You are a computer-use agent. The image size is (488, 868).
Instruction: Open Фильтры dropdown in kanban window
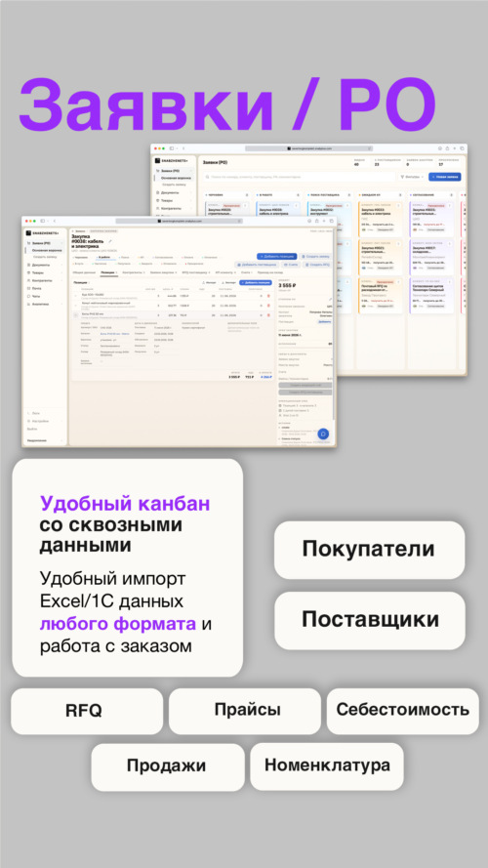point(413,177)
